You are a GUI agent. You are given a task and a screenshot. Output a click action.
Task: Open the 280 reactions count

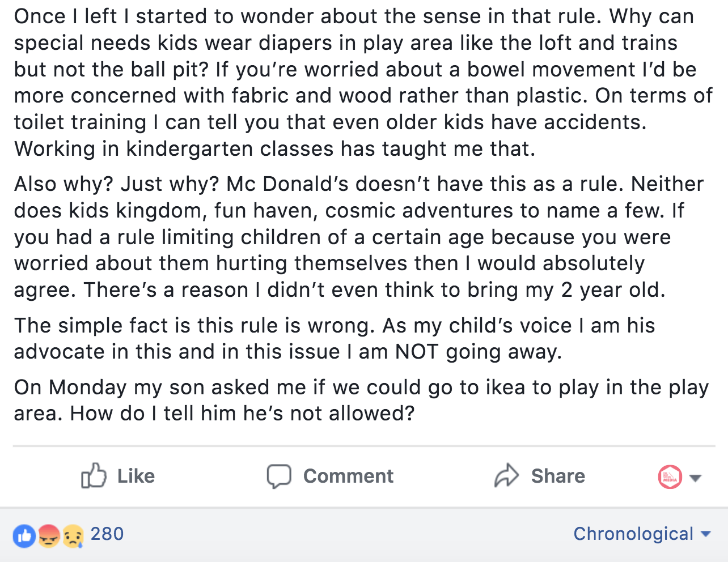pos(107,534)
